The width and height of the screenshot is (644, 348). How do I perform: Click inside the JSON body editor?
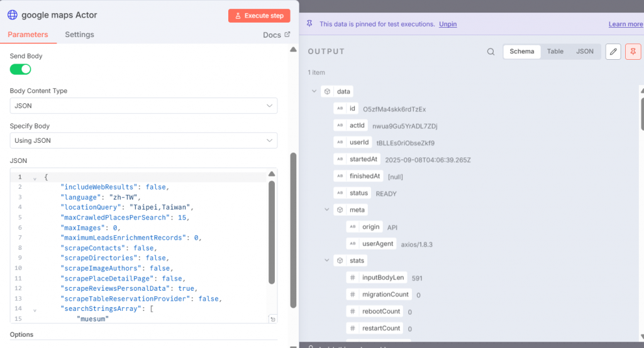tap(143, 245)
